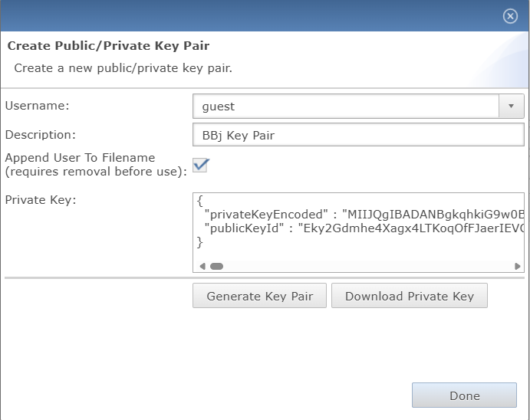Screen dimensions: 530x420
Task: Click the Append User To Filename label
Action: (96, 165)
